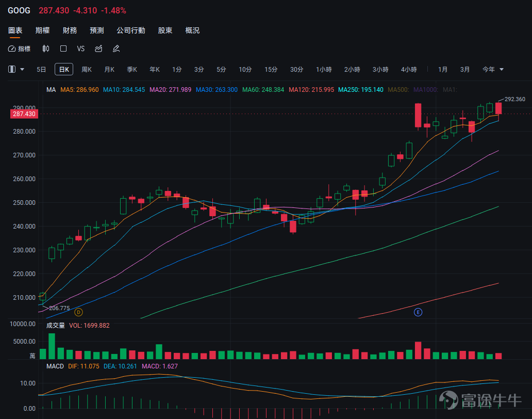Click the 292.360 high price label

click(x=514, y=99)
